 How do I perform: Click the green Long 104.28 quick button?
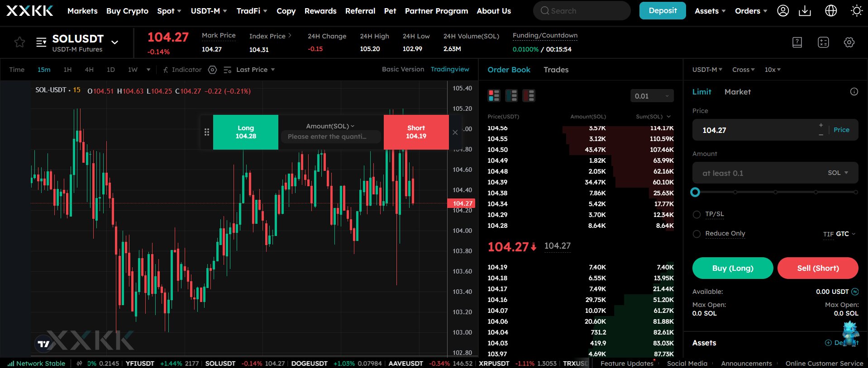pyautogui.click(x=246, y=132)
